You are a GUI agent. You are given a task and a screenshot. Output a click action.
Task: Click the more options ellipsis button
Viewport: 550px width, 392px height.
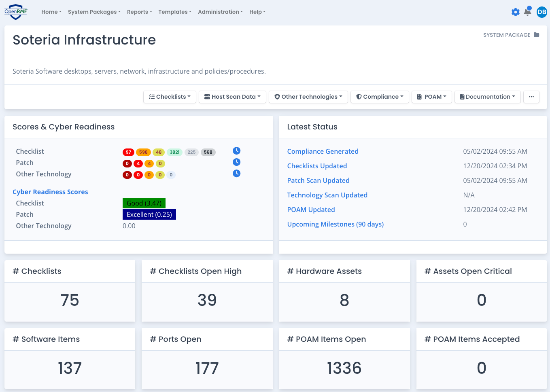[531, 97]
